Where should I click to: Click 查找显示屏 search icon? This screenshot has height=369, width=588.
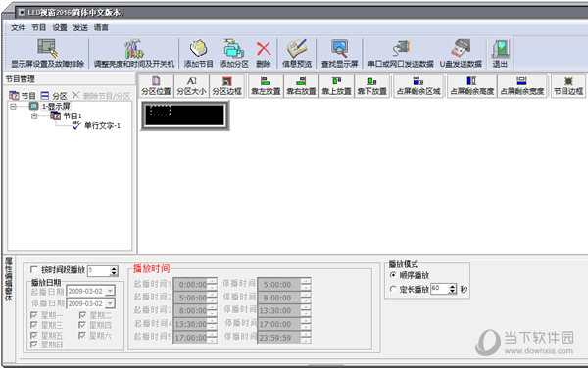click(340, 53)
